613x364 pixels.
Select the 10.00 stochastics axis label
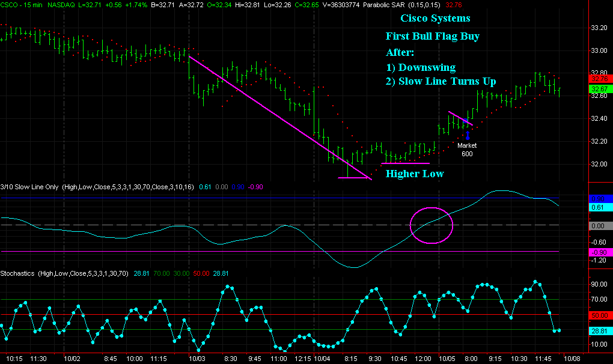click(599, 344)
